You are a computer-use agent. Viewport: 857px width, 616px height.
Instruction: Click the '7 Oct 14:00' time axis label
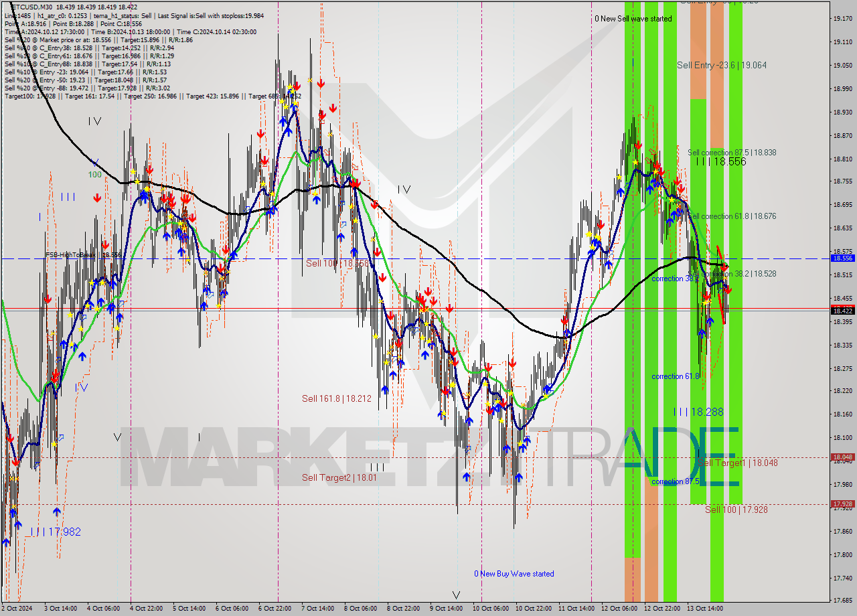[319, 609]
